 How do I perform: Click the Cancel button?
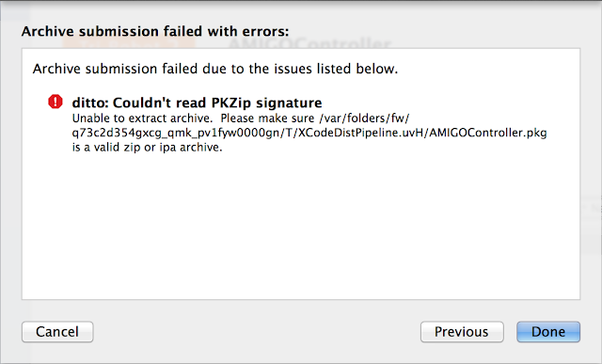(x=57, y=332)
